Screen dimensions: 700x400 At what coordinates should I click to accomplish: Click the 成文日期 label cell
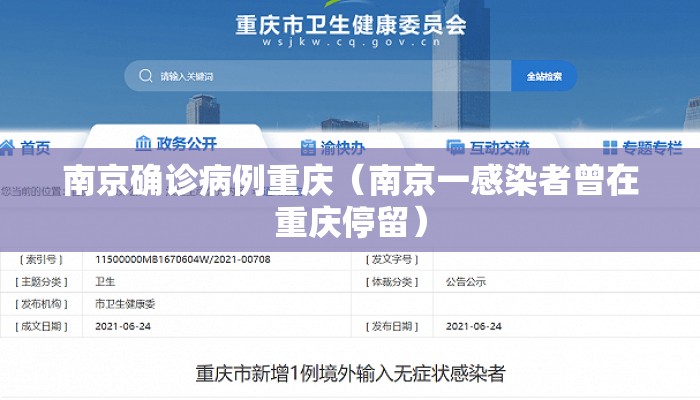[x=41, y=326]
